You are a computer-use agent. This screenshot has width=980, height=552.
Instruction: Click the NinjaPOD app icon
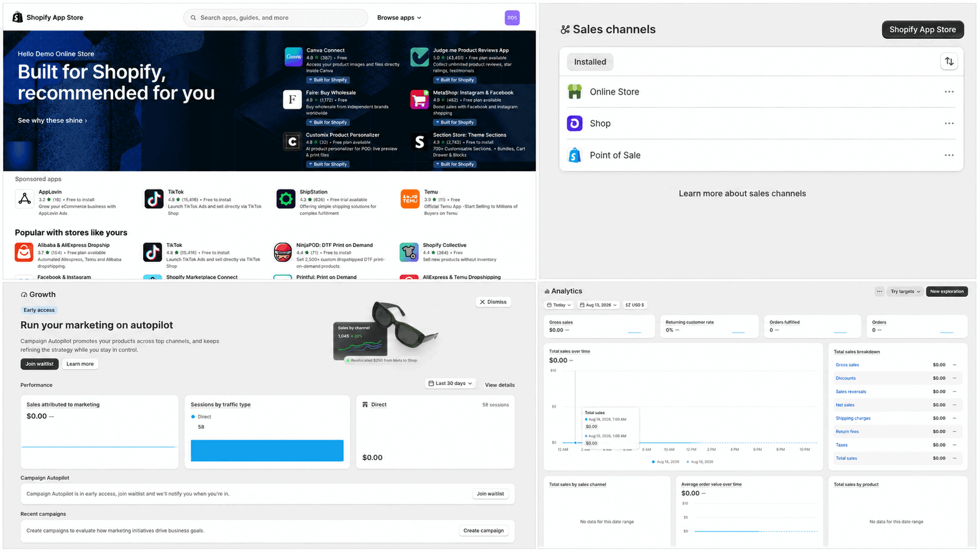tap(283, 252)
